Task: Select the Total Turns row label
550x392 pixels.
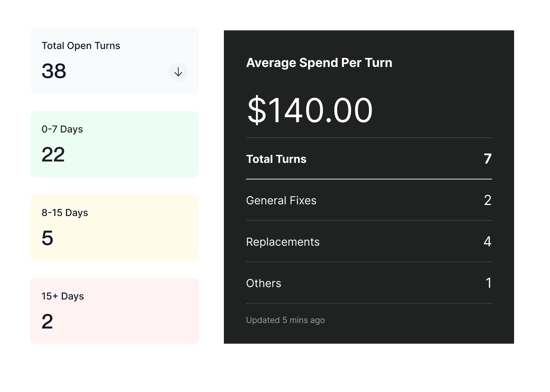Action: [276, 159]
